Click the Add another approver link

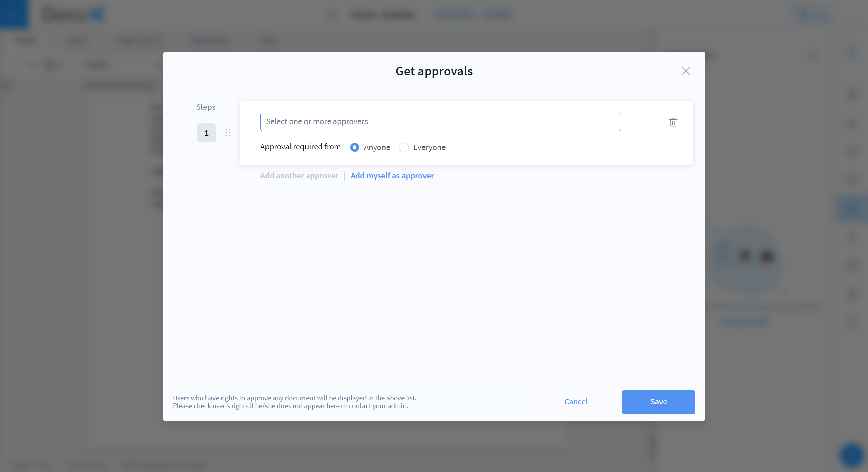click(x=299, y=176)
